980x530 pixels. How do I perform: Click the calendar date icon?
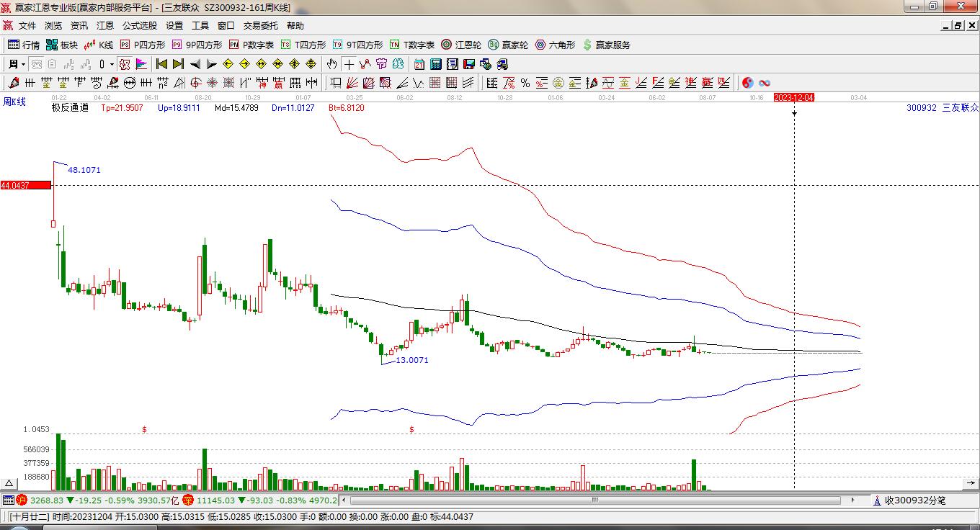coord(419,64)
